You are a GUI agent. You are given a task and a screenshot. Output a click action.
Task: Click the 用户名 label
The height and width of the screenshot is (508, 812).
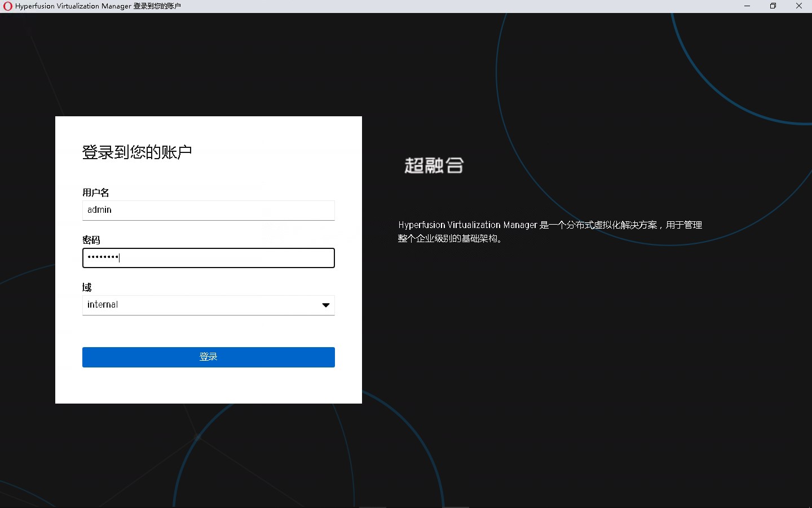click(96, 192)
